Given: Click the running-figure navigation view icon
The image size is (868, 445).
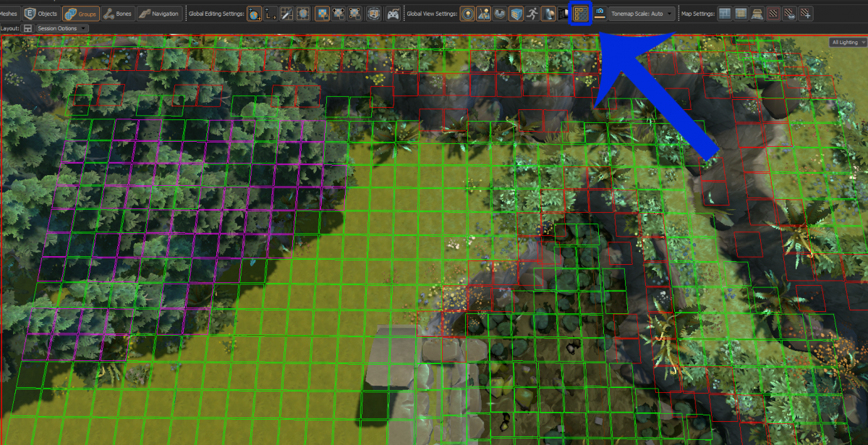Looking at the screenshot, I should pos(530,13).
